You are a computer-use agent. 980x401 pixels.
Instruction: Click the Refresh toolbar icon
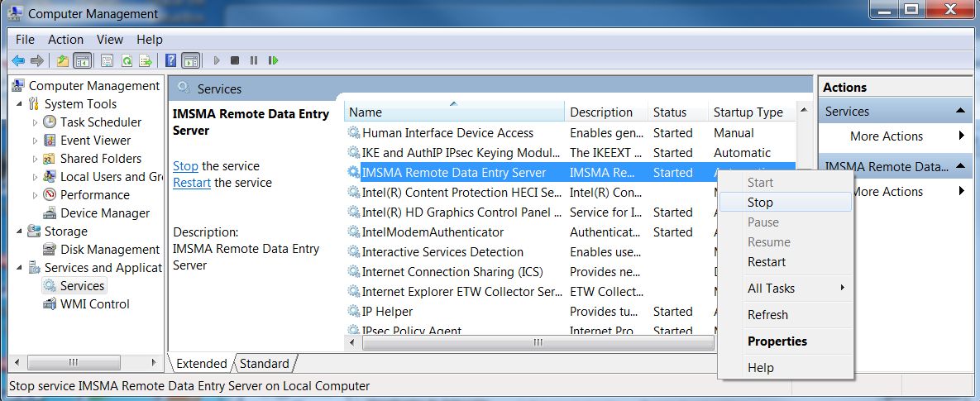pos(127,60)
